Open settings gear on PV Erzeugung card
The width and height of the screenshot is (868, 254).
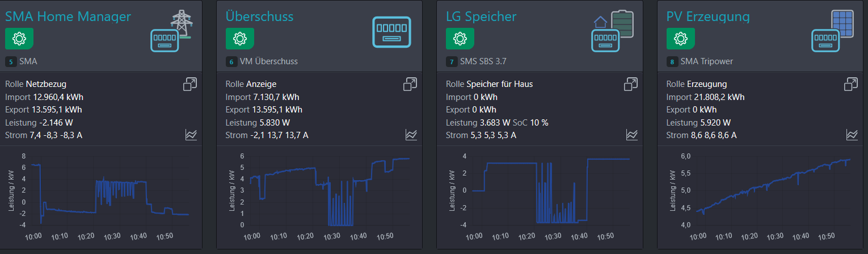[x=680, y=39]
